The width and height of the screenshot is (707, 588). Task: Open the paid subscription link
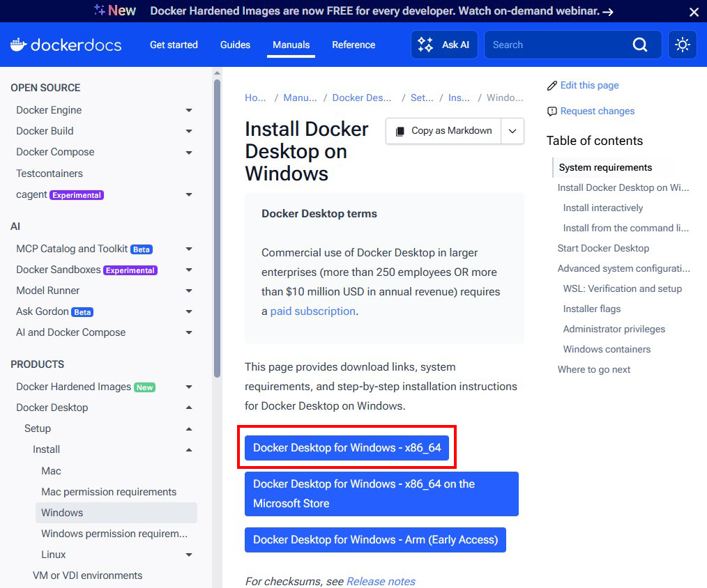[x=313, y=311]
